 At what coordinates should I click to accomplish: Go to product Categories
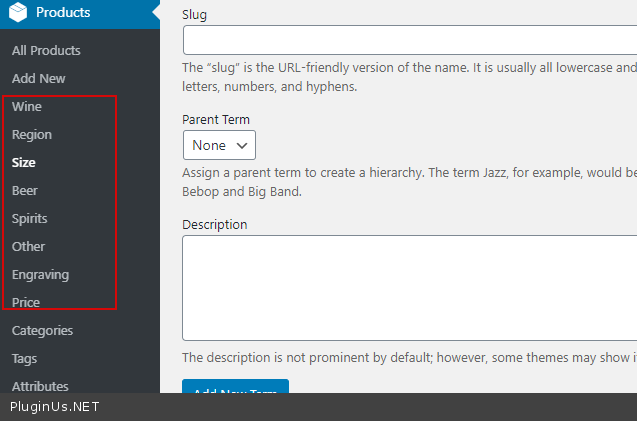(42, 330)
